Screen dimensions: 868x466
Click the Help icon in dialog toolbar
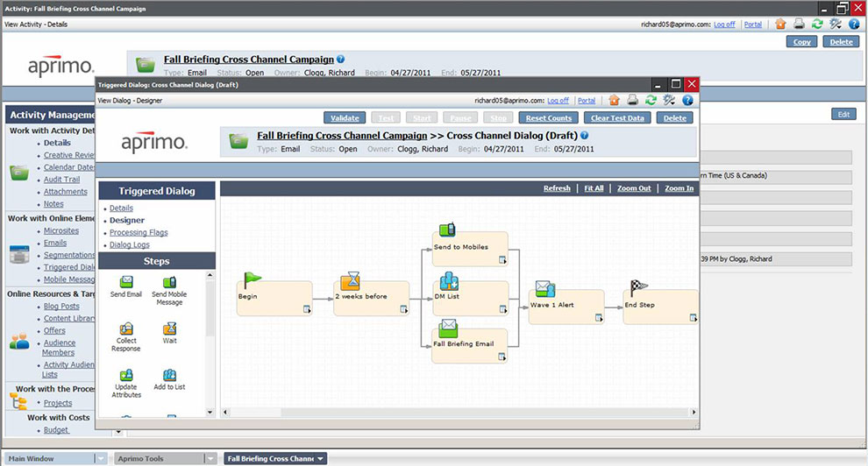[687, 100]
